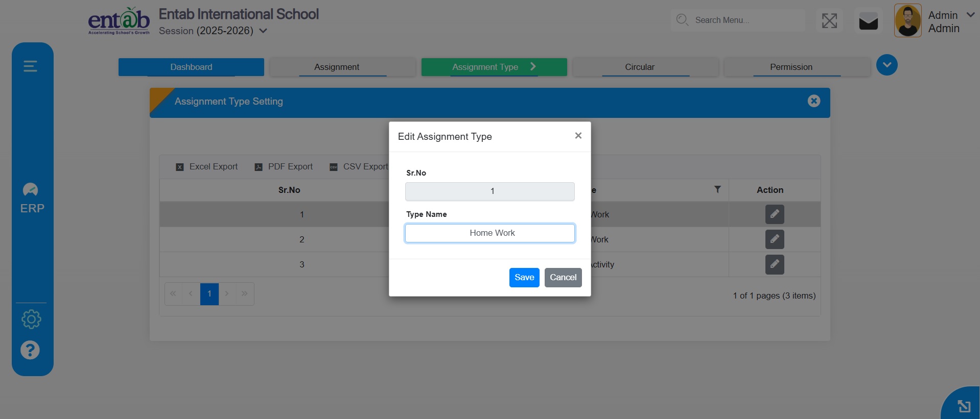This screenshot has height=419, width=980.
Task: Expand more tabs with blue chevron button
Action: pyautogui.click(x=886, y=65)
